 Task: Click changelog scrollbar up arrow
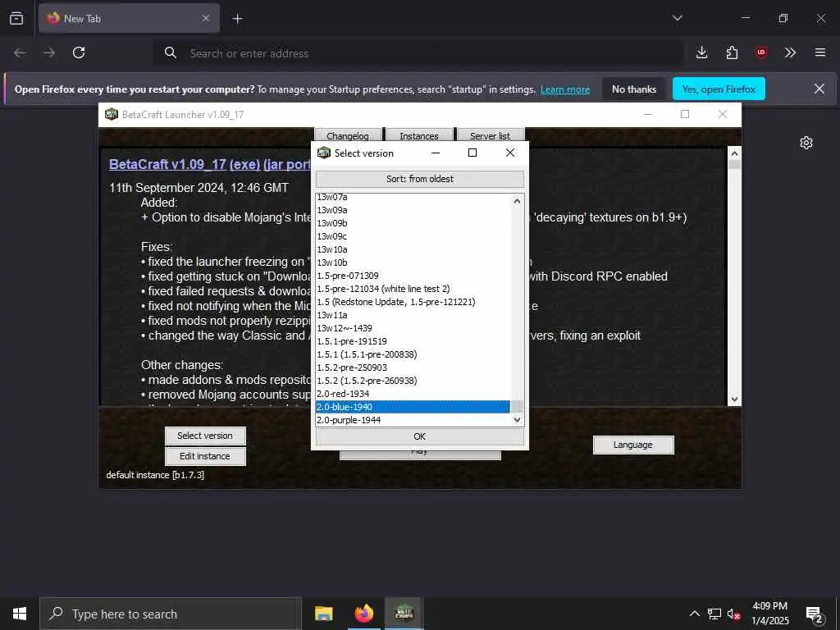click(x=734, y=153)
